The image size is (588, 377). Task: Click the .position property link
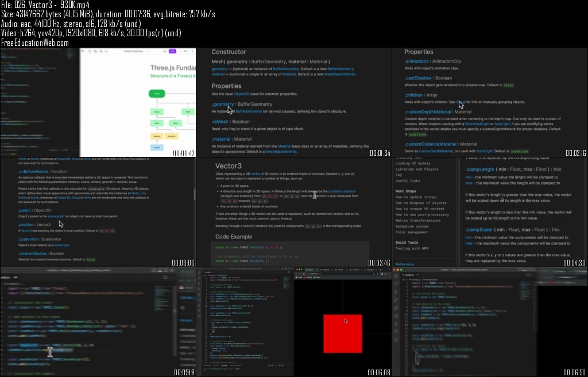(26, 225)
